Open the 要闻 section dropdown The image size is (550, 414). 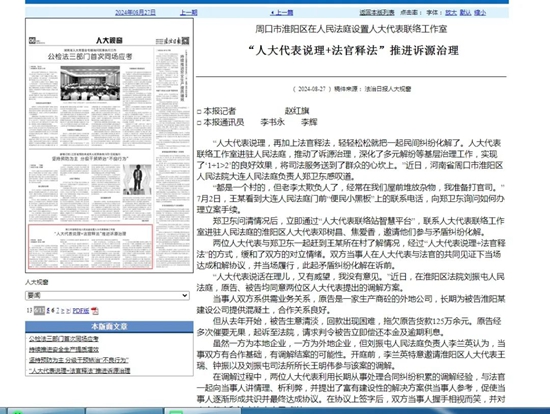click(107, 296)
